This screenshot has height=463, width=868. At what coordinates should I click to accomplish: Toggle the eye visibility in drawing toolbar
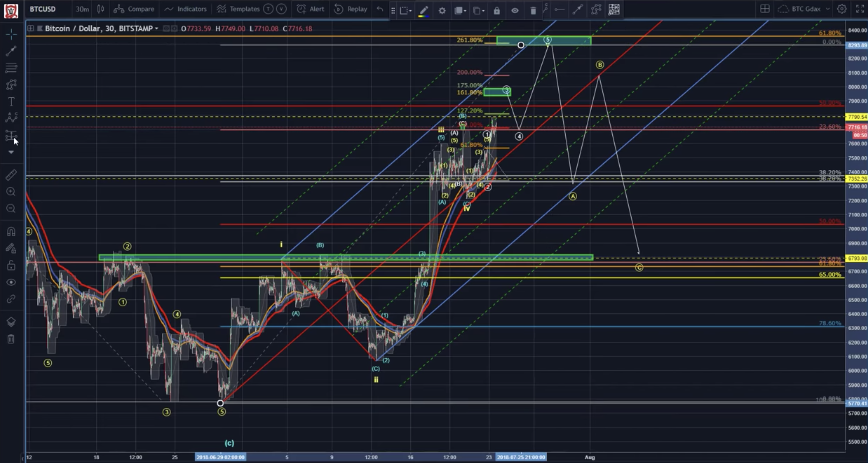tap(515, 11)
